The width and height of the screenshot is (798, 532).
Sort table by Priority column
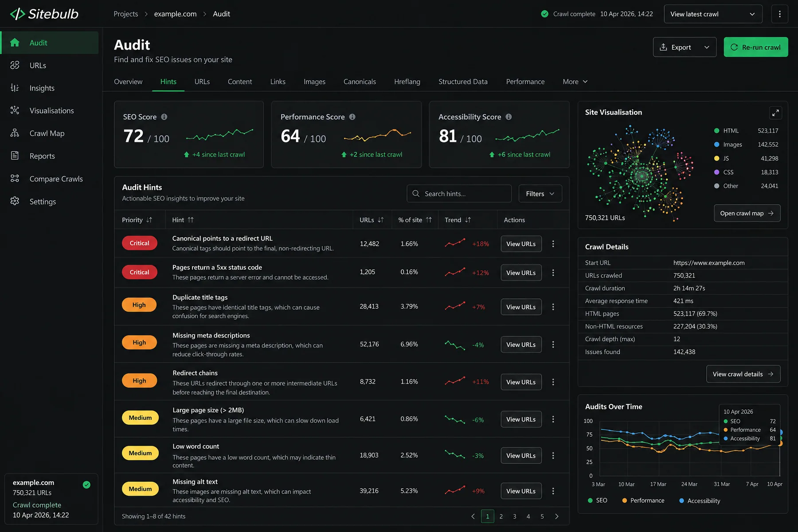click(137, 220)
